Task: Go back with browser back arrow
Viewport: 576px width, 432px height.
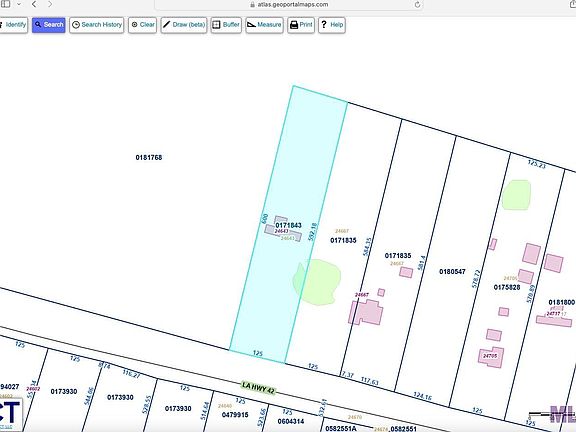Action: click(x=34, y=4)
